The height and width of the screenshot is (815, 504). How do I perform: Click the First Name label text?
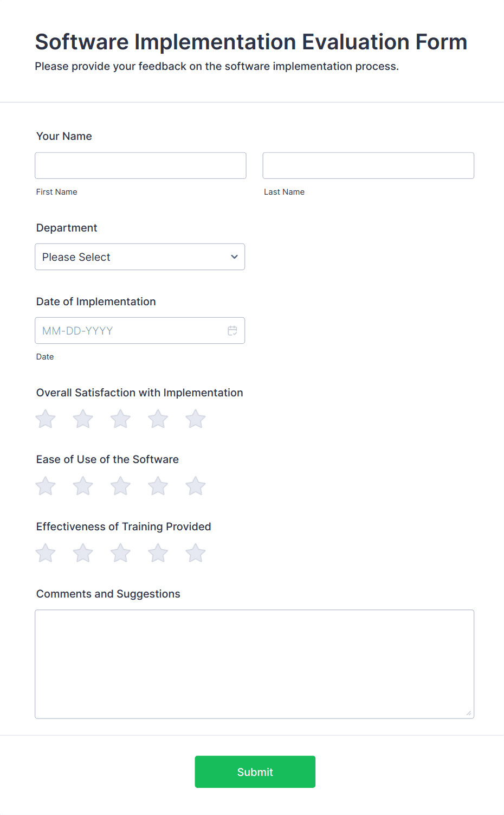[x=56, y=191]
